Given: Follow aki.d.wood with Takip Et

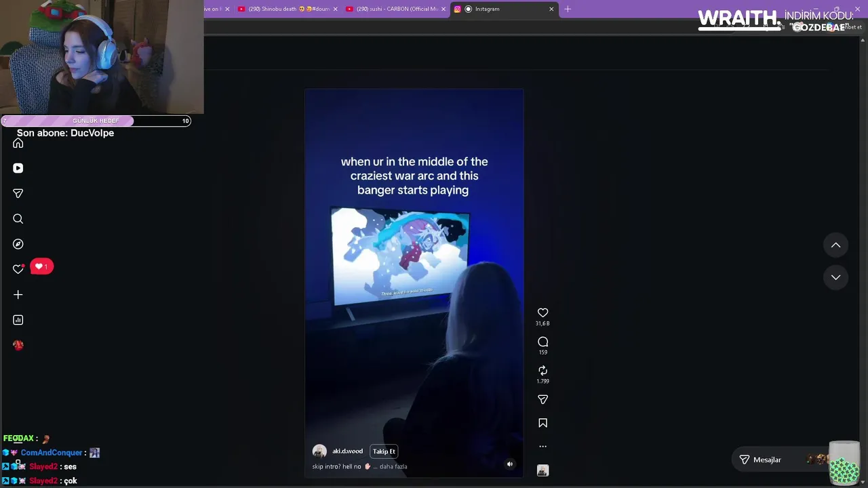Looking at the screenshot, I should (x=384, y=451).
